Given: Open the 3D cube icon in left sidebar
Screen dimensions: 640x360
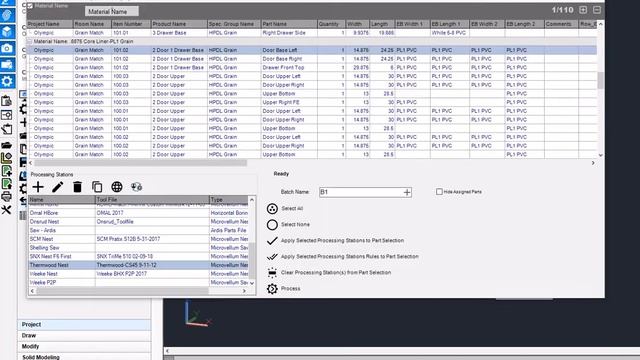Looking at the screenshot, I should 7,32.
